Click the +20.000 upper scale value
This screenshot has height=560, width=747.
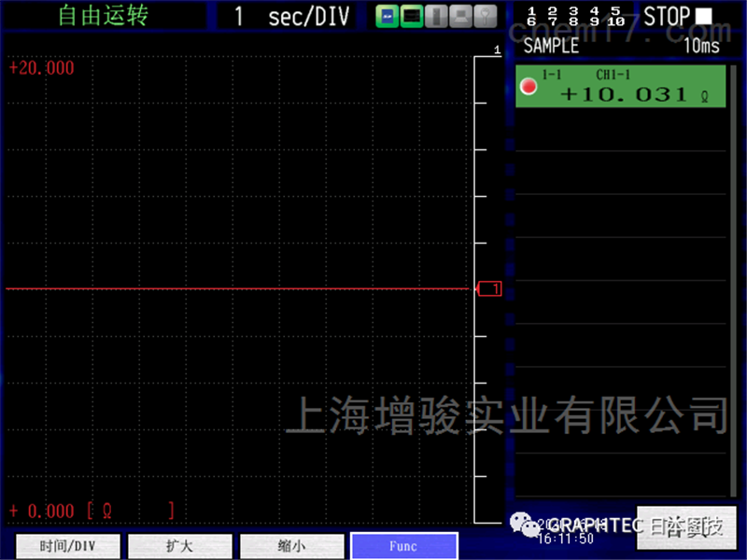click(41, 68)
